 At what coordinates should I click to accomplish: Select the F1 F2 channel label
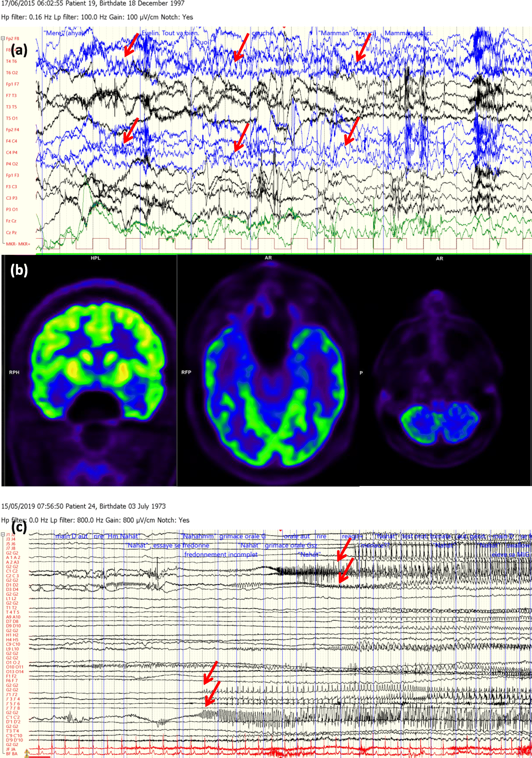click(x=11, y=676)
